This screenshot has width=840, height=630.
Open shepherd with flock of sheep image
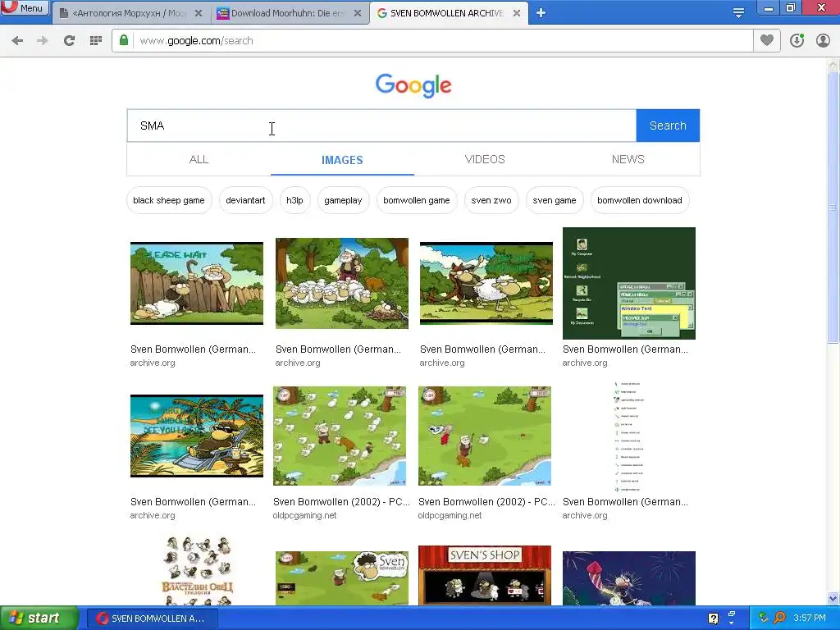coord(342,283)
